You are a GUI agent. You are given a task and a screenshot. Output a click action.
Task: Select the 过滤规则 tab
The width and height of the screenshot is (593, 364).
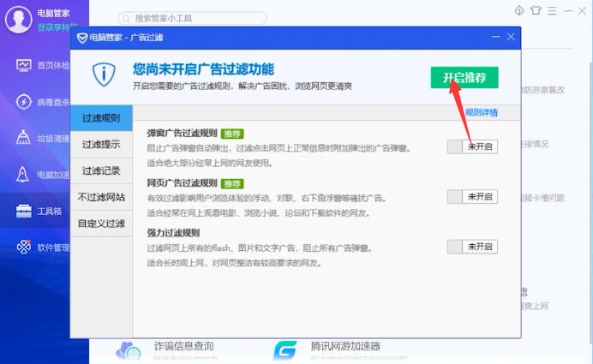pyautogui.click(x=101, y=118)
